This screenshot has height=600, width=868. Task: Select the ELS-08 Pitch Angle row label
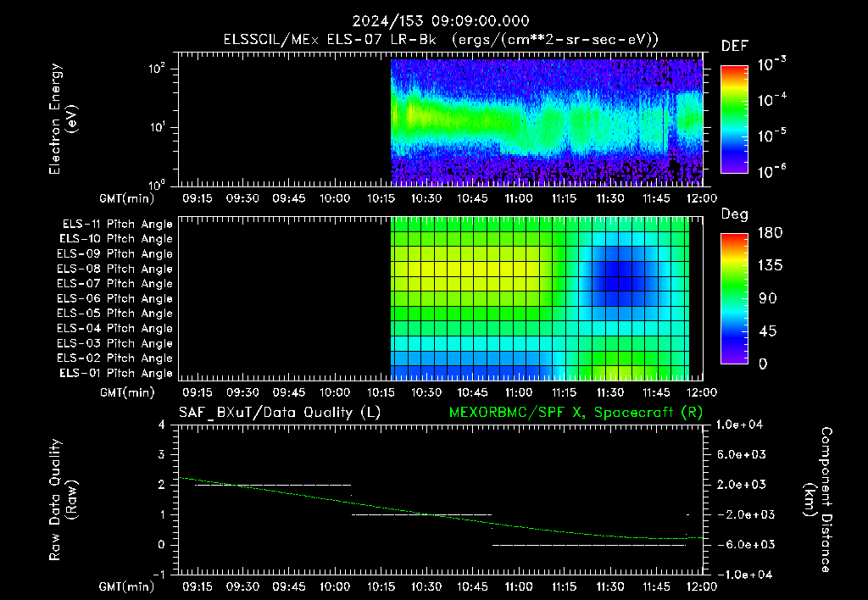point(114,269)
